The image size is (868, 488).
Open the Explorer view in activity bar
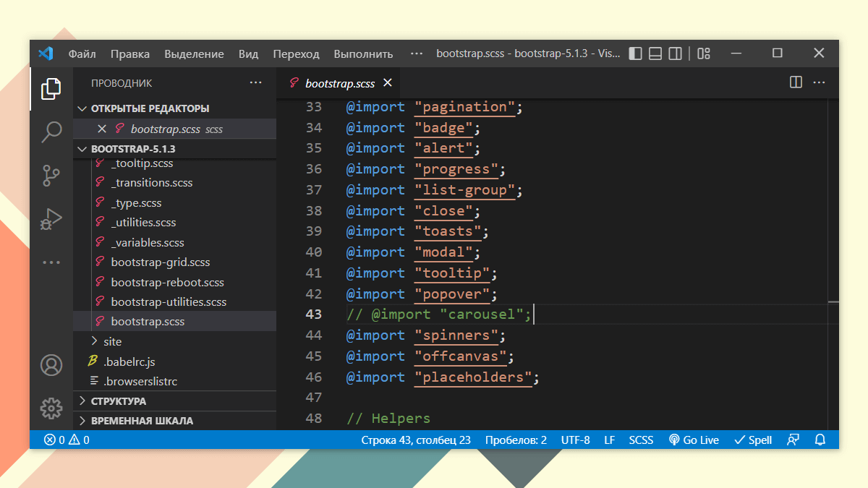point(51,89)
